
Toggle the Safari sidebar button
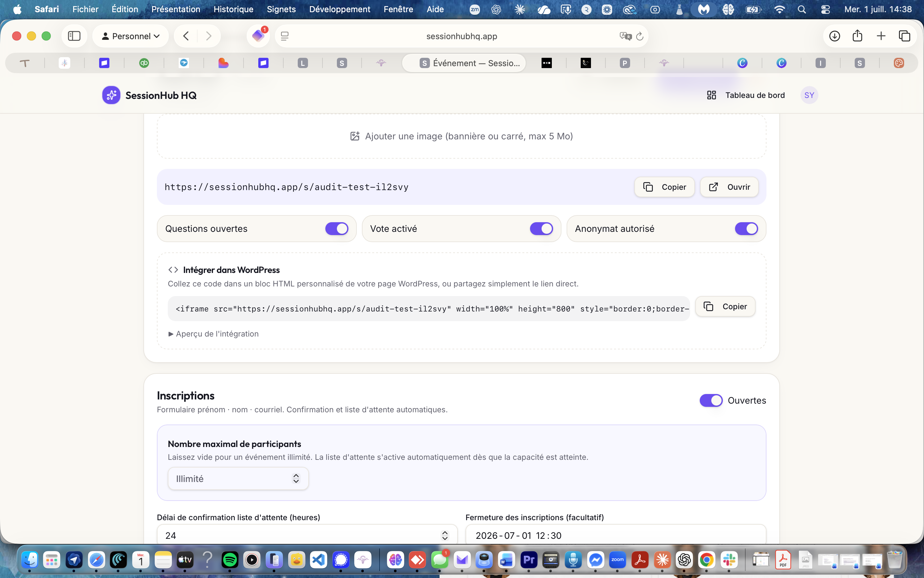click(74, 36)
